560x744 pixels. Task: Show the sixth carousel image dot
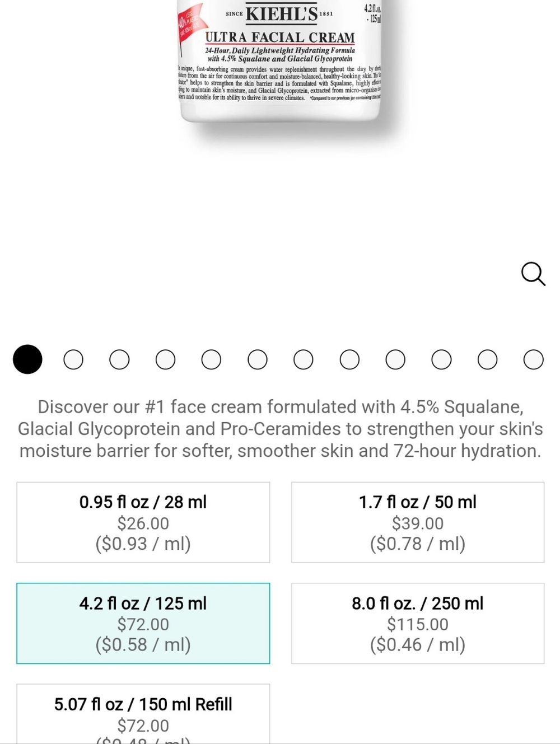[x=258, y=359]
